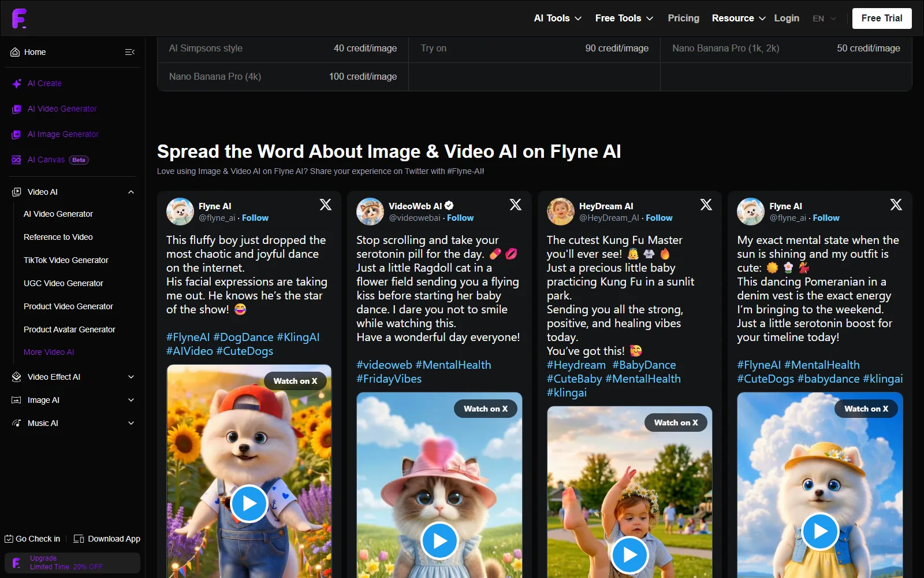Image resolution: width=924 pixels, height=578 pixels.
Task: Open Product Video Generator in sidebar
Action: (x=68, y=306)
